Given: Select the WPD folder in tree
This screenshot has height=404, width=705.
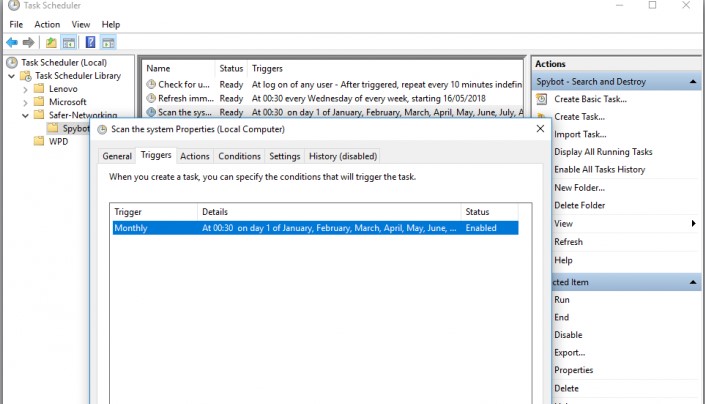Looking at the screenshot, I should [58, 141].
